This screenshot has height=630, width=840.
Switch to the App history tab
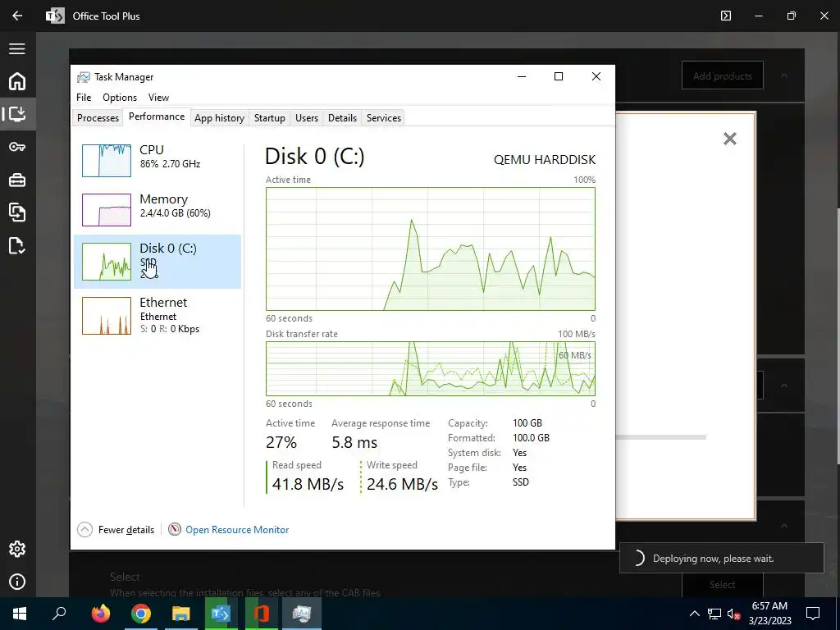click(219, 118)
